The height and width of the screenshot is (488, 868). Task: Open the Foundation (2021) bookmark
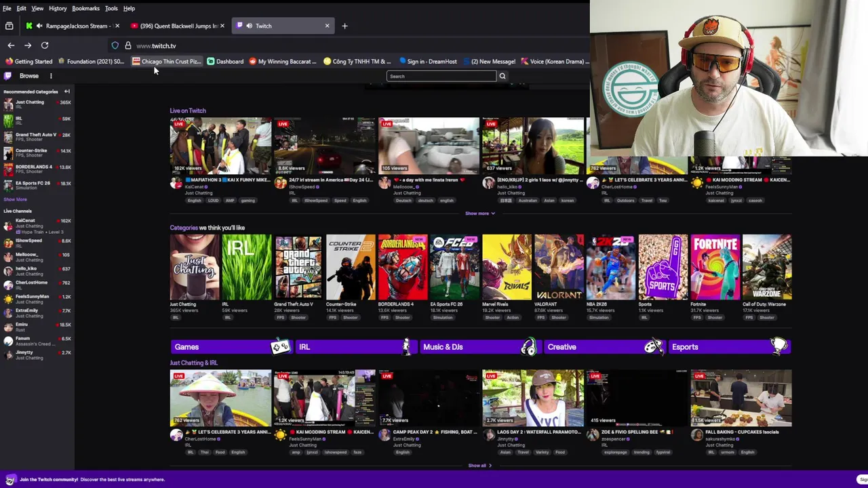point(91,61)
